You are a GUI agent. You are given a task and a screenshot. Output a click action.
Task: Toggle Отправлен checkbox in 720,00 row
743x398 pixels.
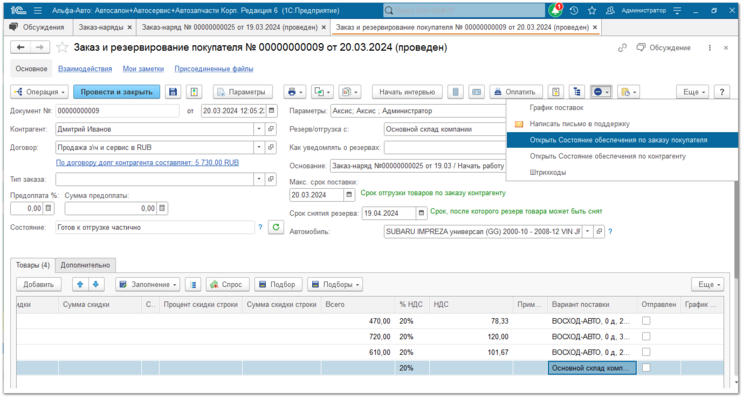point(646,336)
